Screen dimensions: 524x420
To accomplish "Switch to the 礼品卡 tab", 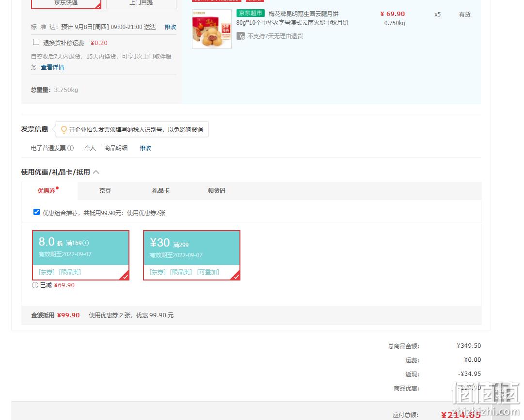I will click(161, 191).
